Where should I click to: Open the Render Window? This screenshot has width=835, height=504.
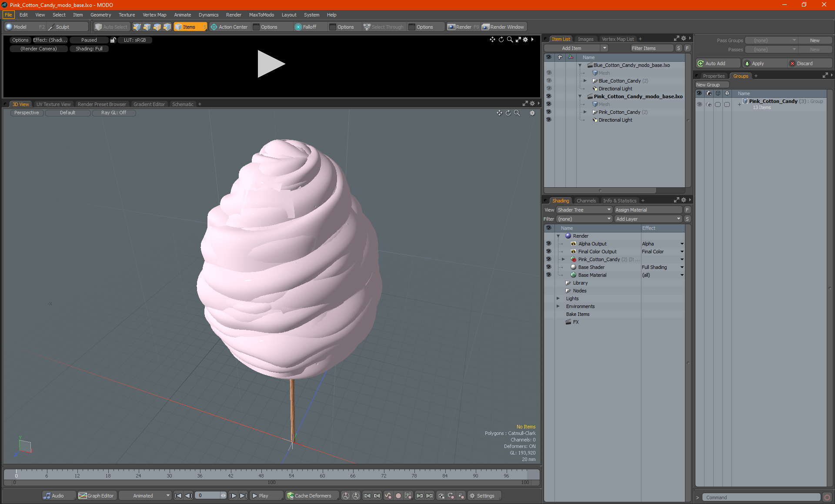point(503,27)
